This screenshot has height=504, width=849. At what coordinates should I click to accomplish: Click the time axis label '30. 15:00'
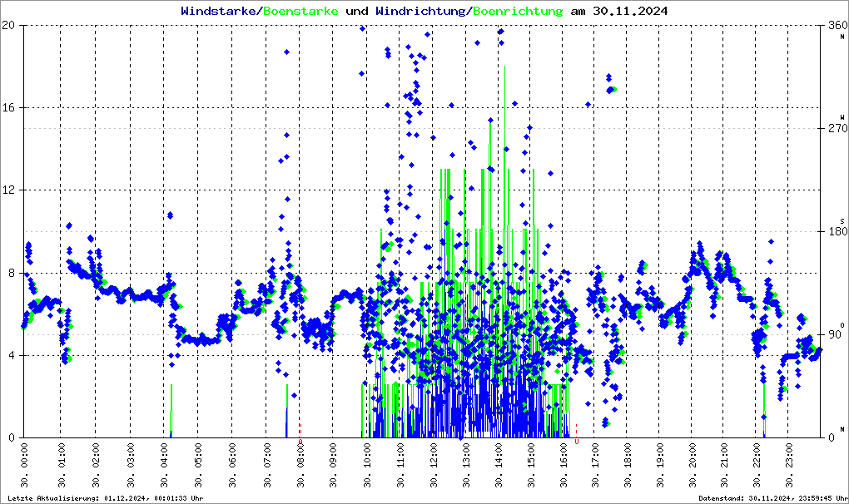(x=531, y=466)
